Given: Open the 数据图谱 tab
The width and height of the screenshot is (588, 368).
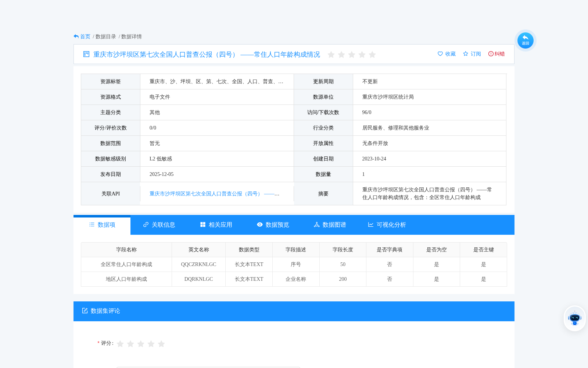Looking at the screenshot, I should 330,225.
